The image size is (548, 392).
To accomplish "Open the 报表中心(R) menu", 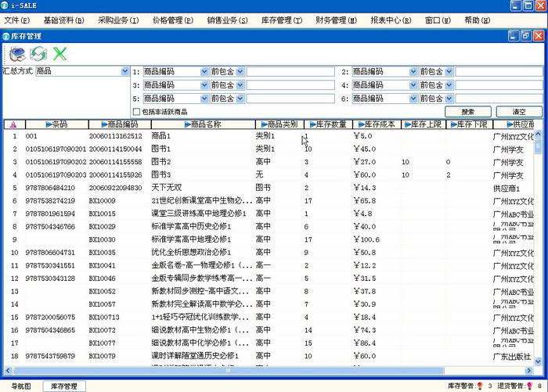I will pyautogui.click(x=391, y=20).
